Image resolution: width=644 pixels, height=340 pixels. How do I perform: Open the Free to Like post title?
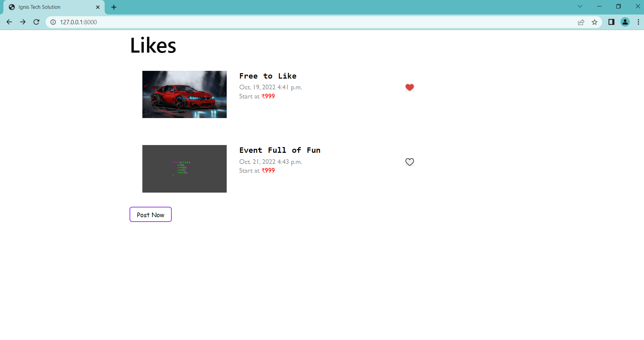pyautogui.click(x=268, y=76)
